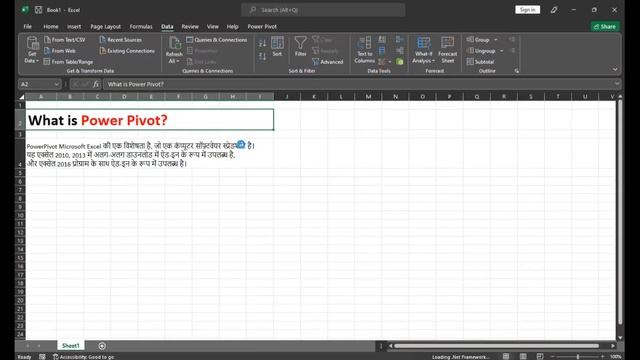Image resolution: width=640 pixels, height=360 pixels.
Task: Open Manage Data Model green icon
Action: (400, 62)
